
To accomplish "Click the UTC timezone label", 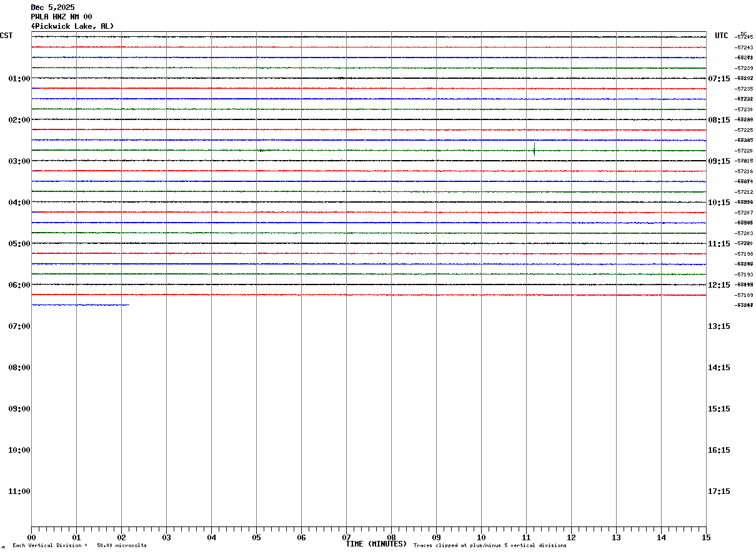I will click(x=722, y=36).
